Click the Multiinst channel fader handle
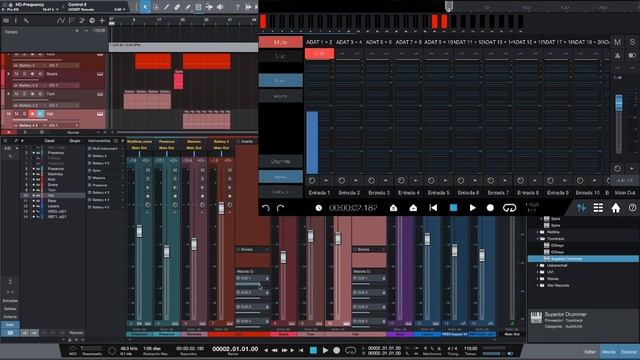This screenshot has height=360, width=640. [139, 231]
